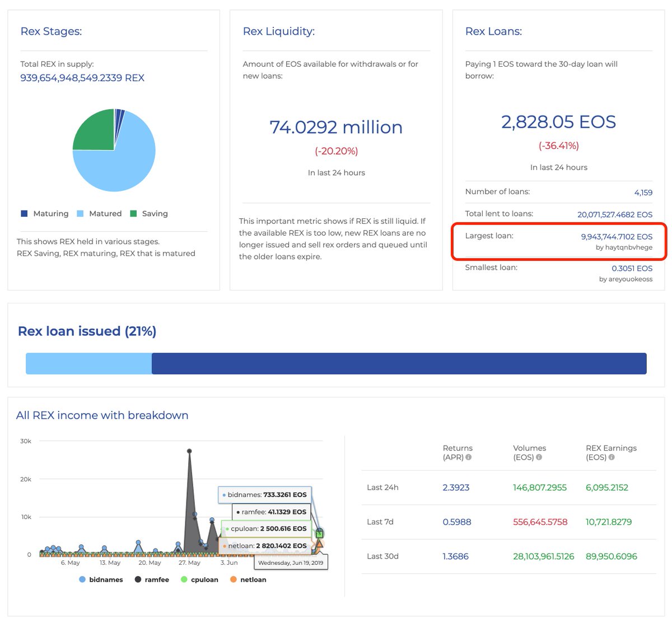Click Last 7d earnings 10,721.8279
The image size is (672, 632).
pyautogui.click(x=609, y=522)
